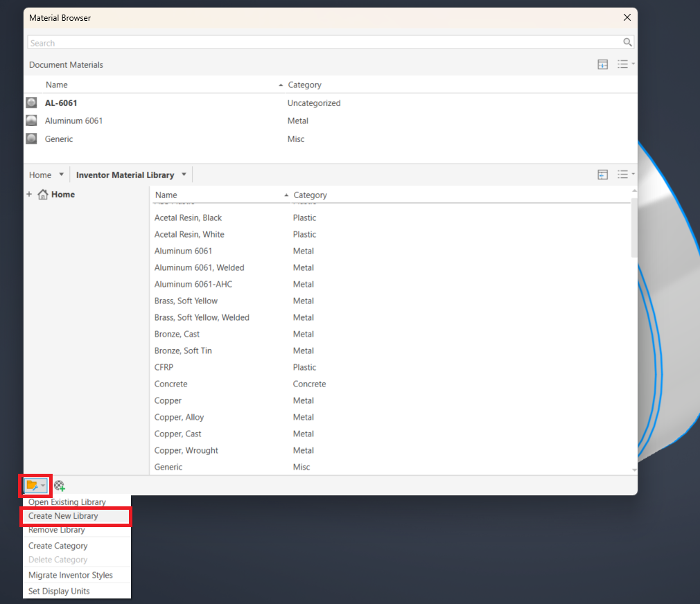Open the library folder management button
700x604 pixels.
tap(36, 486)
